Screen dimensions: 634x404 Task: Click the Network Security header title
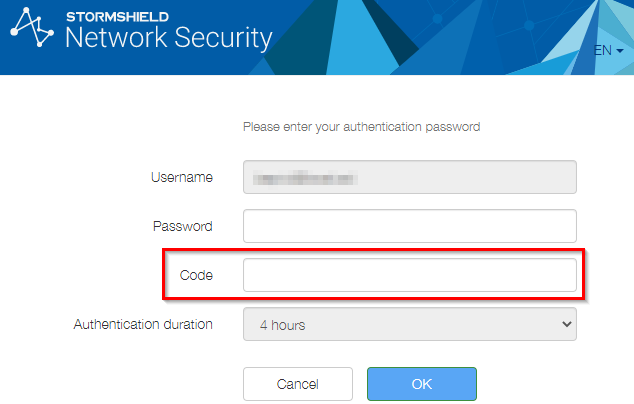(x=168, y=39)
